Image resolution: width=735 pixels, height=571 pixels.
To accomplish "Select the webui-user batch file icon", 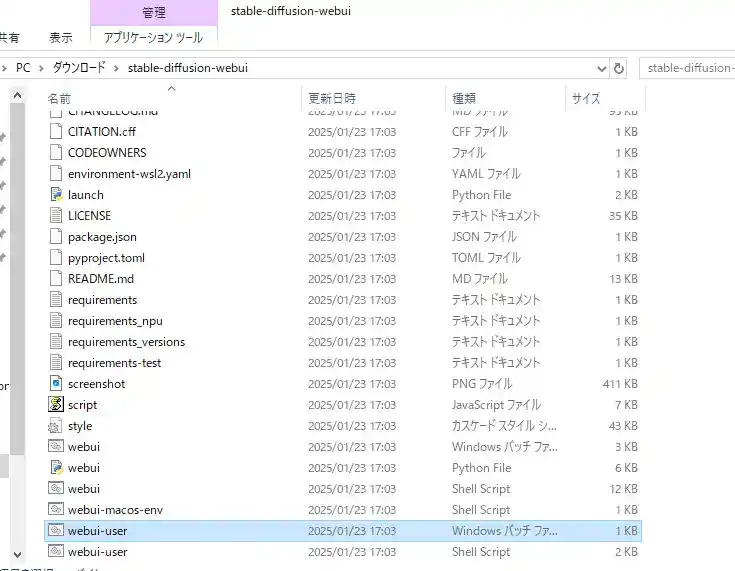I will click(56, 530).
